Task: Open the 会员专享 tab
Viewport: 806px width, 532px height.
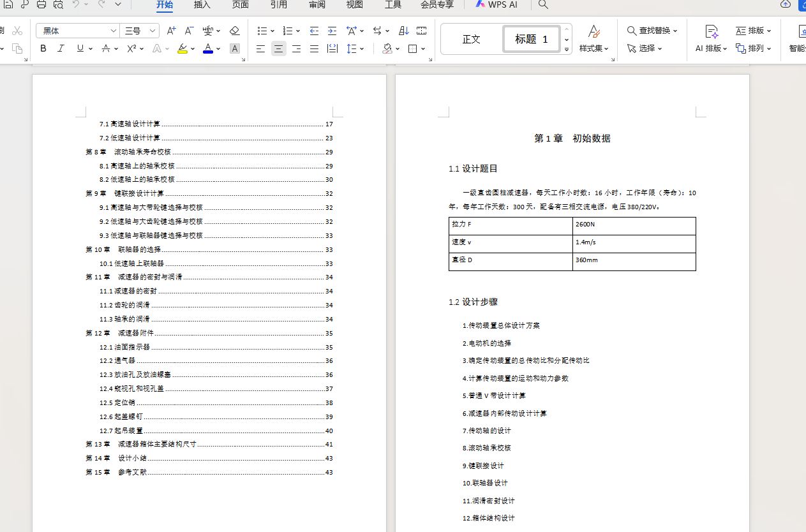Action: tap(438, 4)
